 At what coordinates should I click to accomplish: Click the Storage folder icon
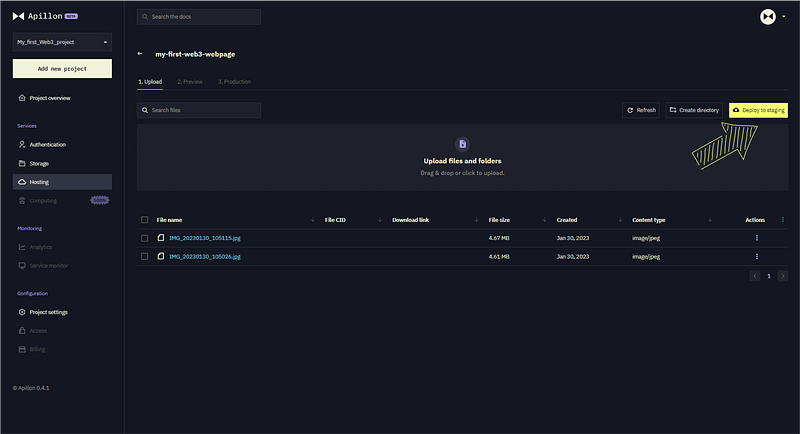[22, 163]
